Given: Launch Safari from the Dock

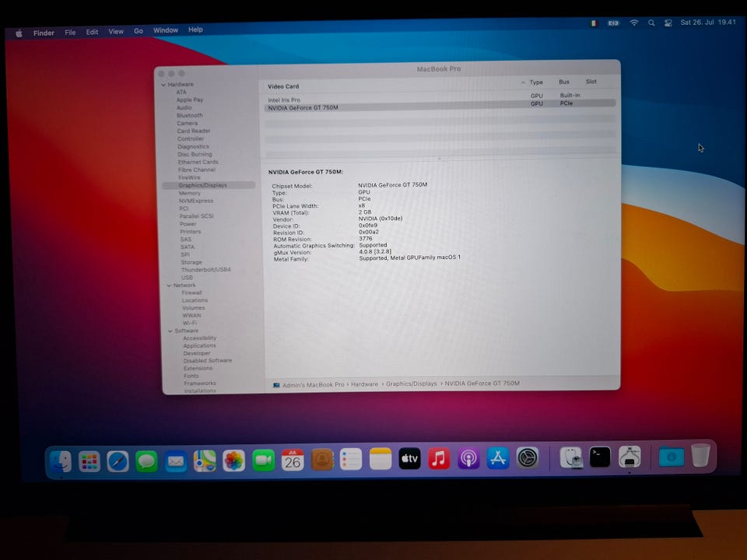Looking at the screenshot, I should point(117,461).
